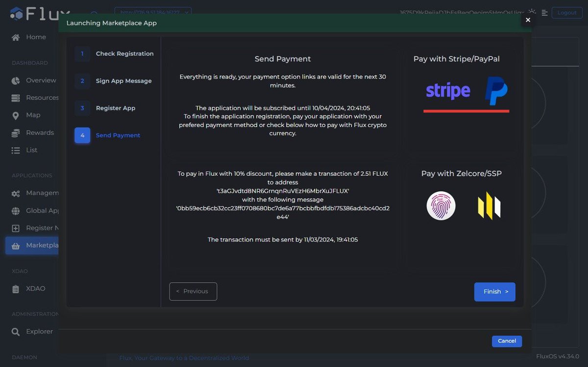Go to step 2 Sign App Message
This screenshot has width=588, height=367.
pyautogui.click(x=113, y=81)
